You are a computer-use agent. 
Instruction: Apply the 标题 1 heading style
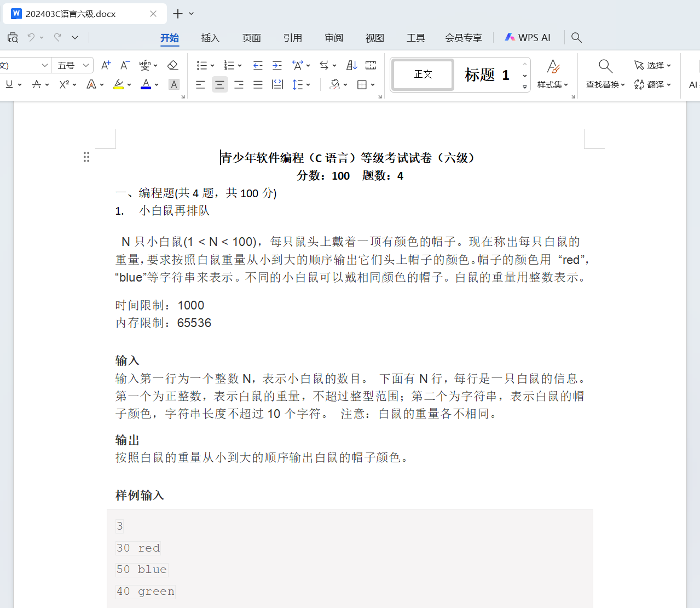pos(487,74)
